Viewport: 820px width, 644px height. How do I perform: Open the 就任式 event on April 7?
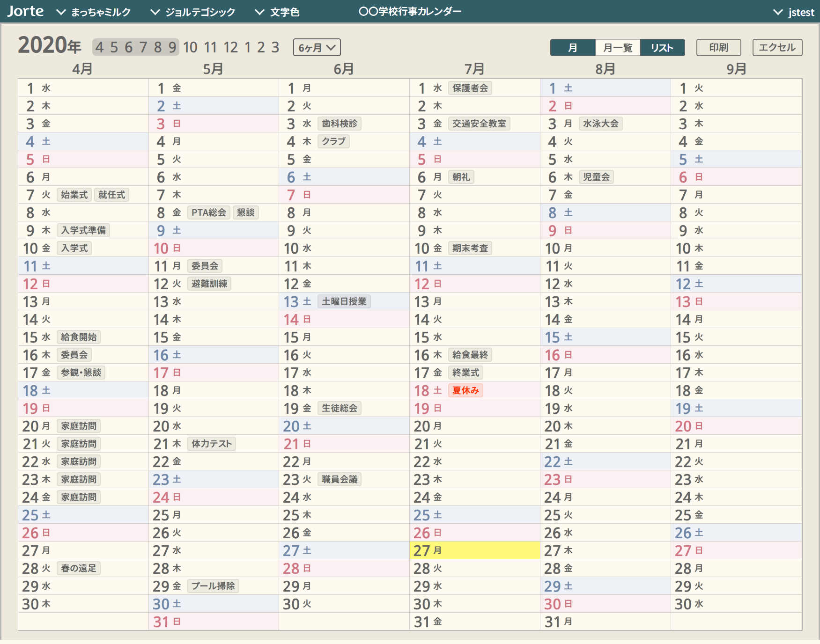tap(111, 195)
